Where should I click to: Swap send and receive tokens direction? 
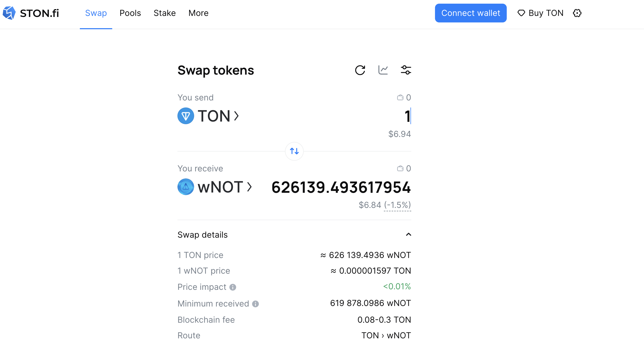tap(294, 151)
